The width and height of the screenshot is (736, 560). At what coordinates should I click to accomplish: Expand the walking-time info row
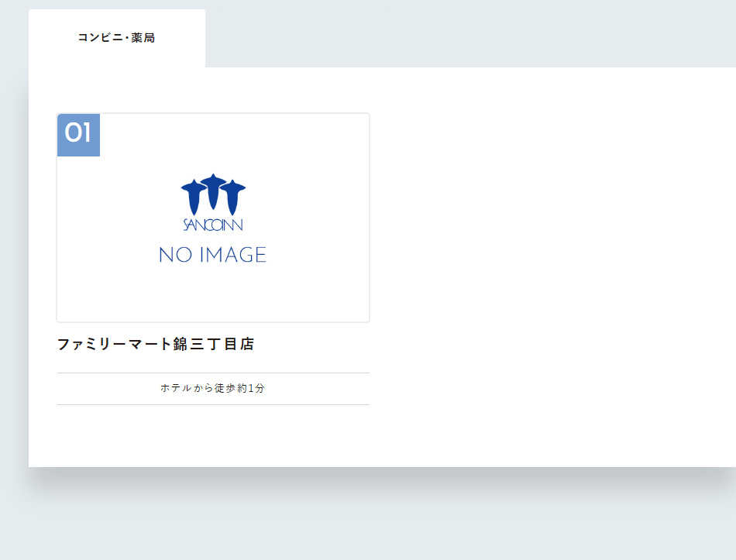tap(212, 388)
